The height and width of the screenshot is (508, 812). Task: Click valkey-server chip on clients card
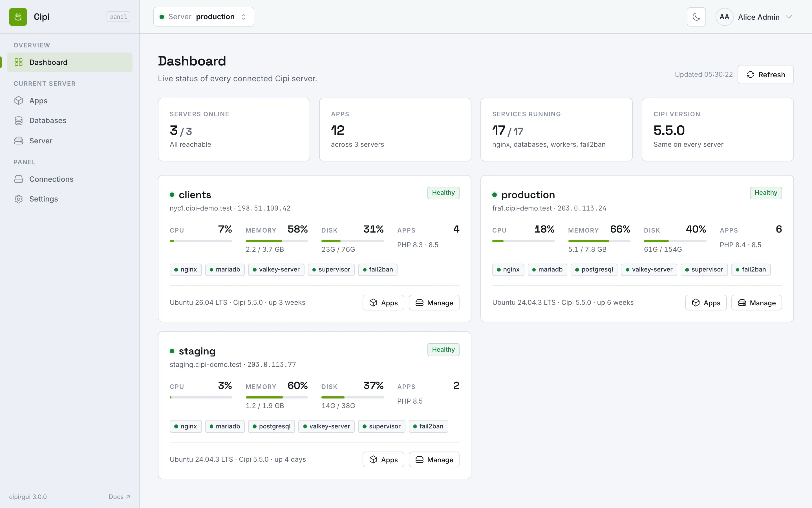tap(276, 270)
